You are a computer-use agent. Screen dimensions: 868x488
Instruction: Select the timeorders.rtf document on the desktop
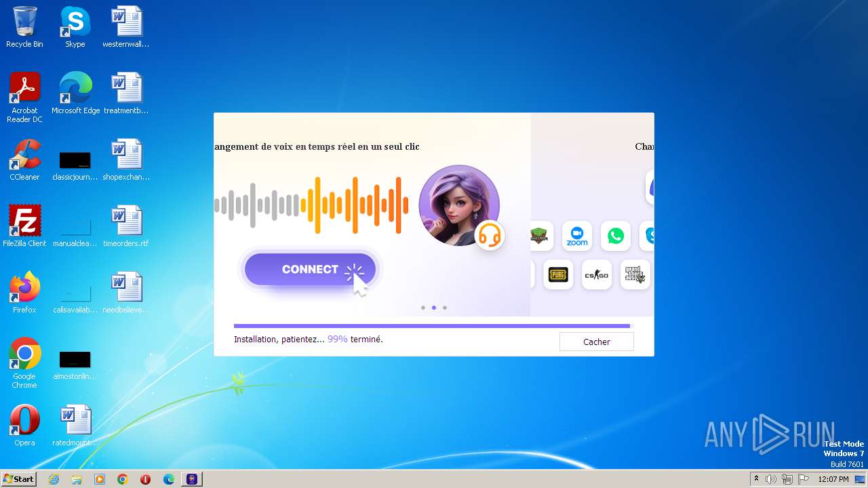(126, 226)
